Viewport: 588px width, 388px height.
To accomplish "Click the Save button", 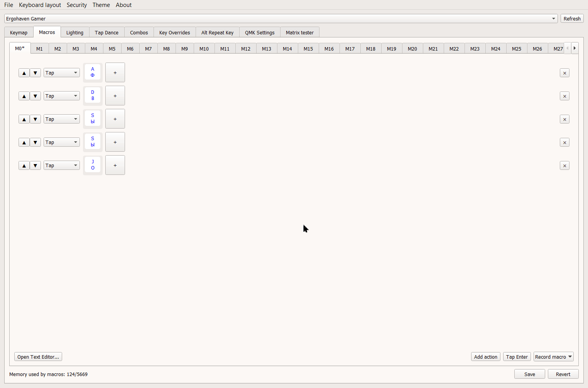I will (529, 374).
